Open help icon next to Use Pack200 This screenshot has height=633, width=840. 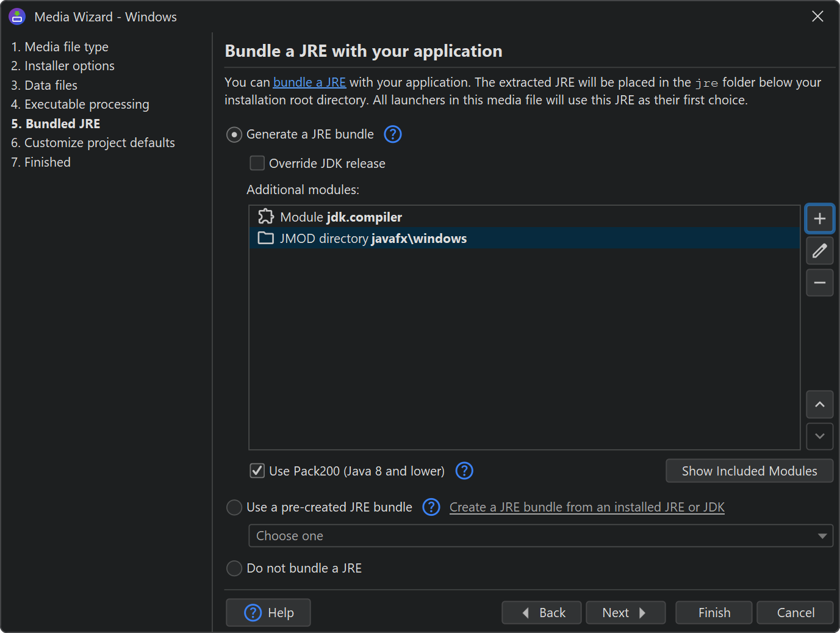pos(464,471)
